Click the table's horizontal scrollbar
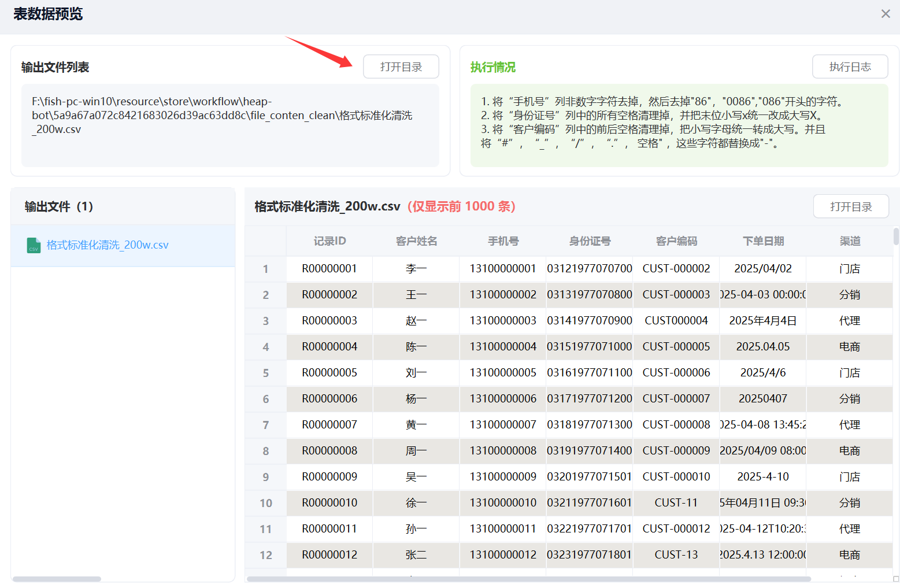This screenshot has width=900, height=588. [528, 579]
